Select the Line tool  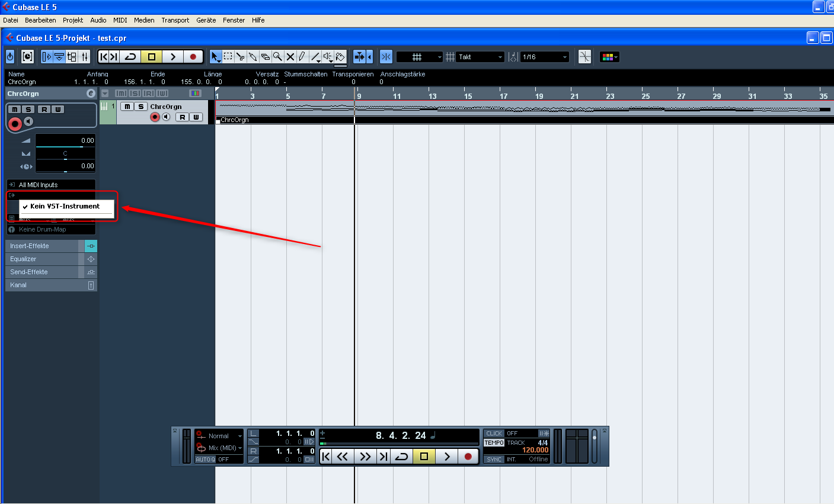pyautogui.click(x=315, y=57)
